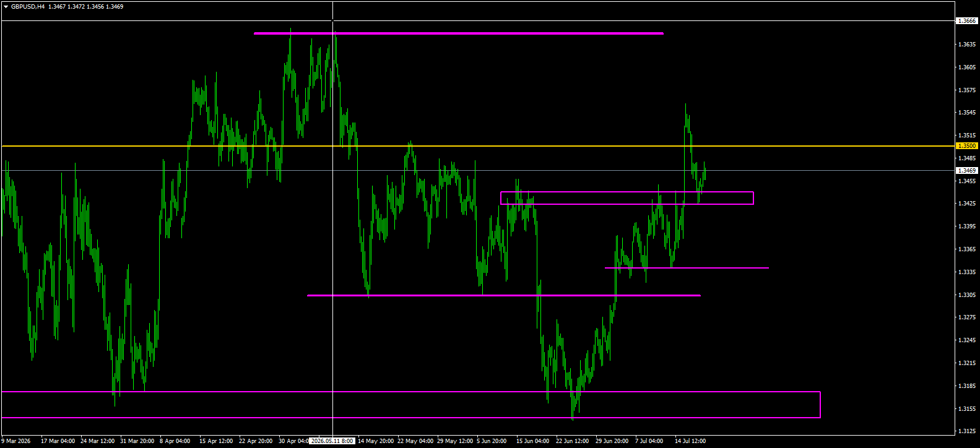Click the 9 Mar 2026 date label
980x448 pixels.
pyautogui.click(x=15, y=441)
